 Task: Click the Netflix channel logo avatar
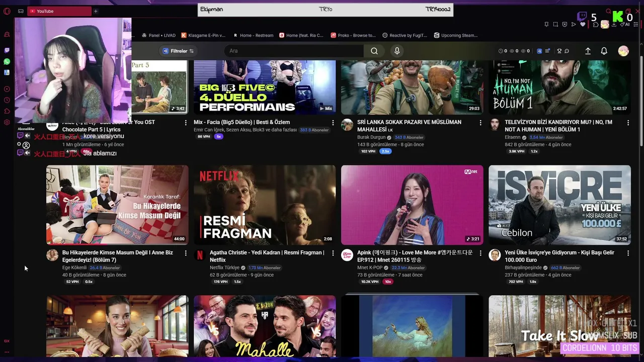coord(200,255)
